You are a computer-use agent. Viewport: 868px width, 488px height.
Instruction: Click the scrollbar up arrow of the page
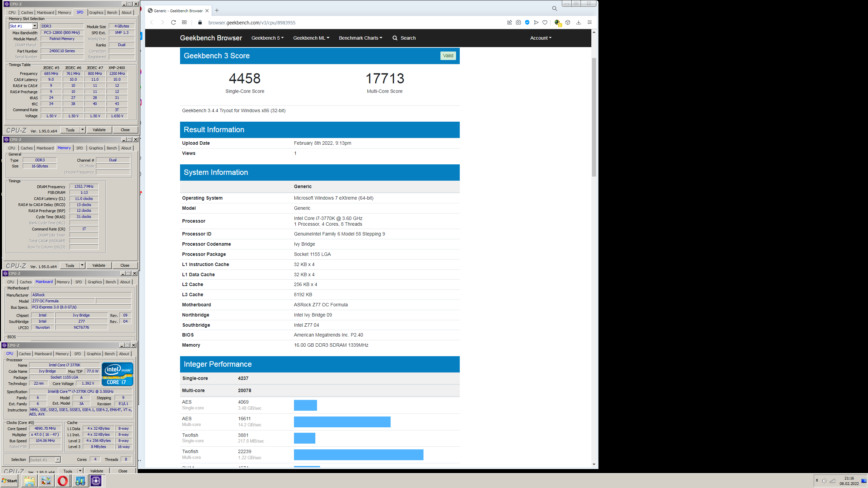[x=594, y=32]
